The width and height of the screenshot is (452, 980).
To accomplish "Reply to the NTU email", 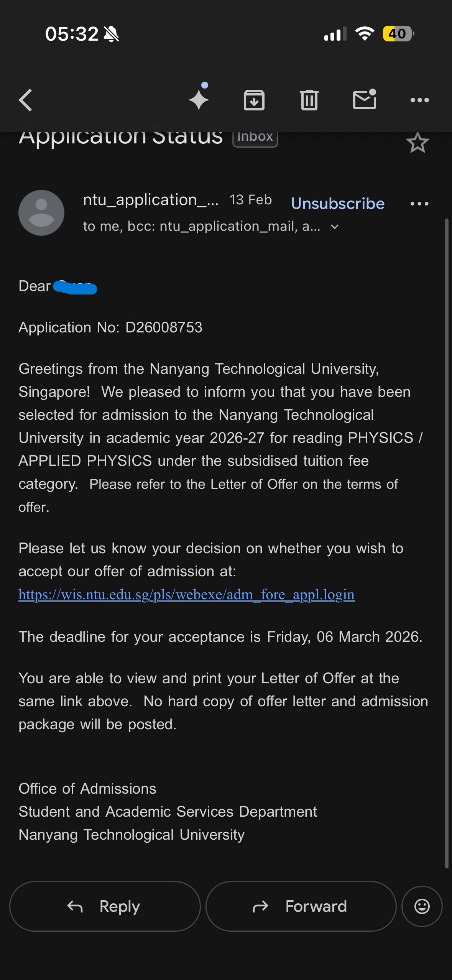I will point(105,906).
